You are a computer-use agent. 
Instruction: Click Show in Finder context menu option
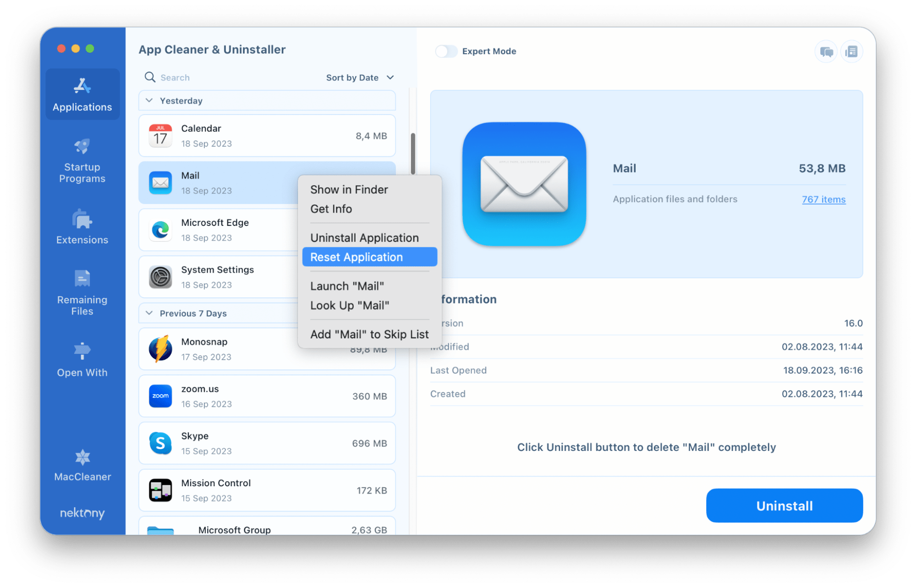tap(350, 189)
